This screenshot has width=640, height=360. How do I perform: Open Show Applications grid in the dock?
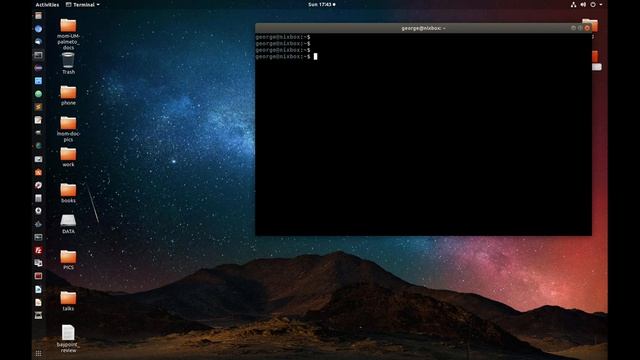click(38, 353)
